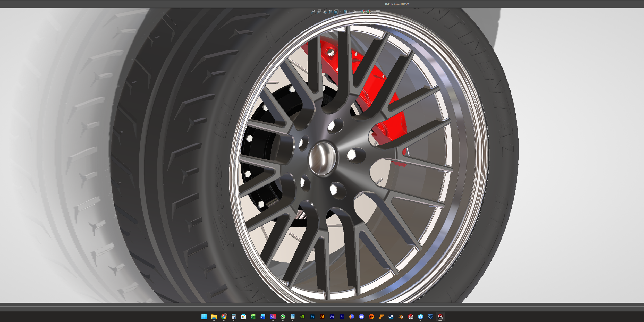Screen dimensions: 644x322
Task: Toggle the Section View tool
Action: coord(331,12)
